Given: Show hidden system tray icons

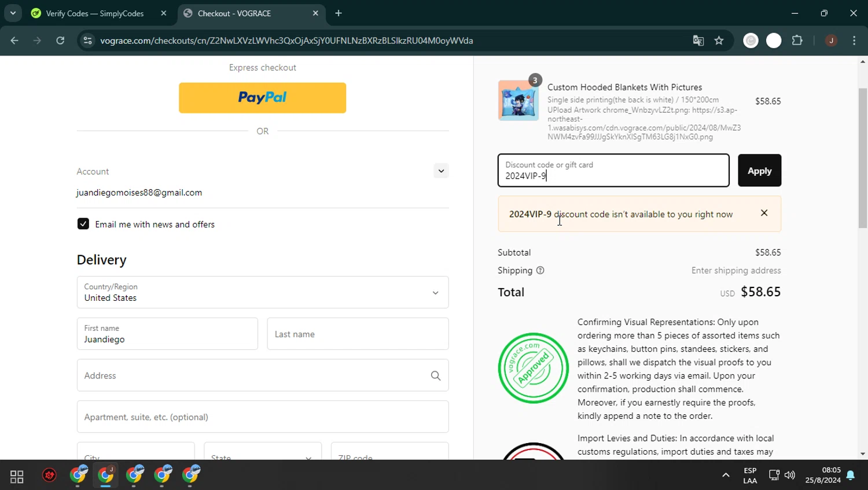Looking at the screenshot, I should pos(726,475).
